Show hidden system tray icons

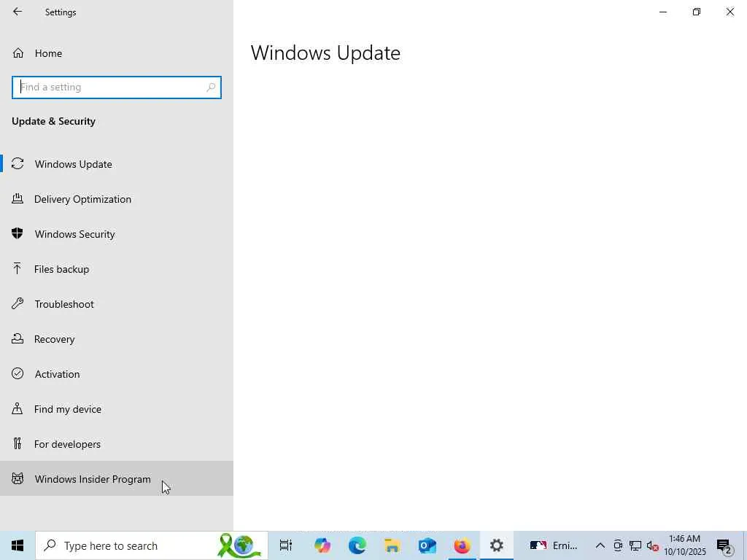coord(600,545)
